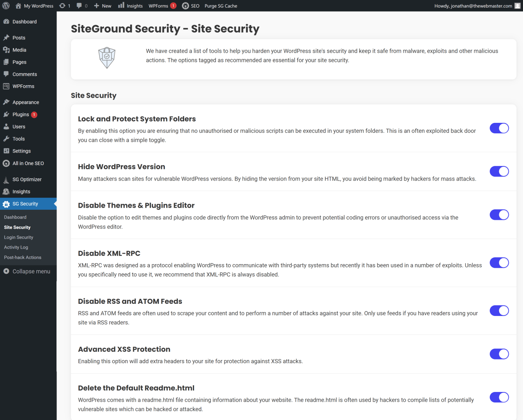Click the Collapse menu arrow icon
This screenshot has height=420, width=523.
click(x=6, y=271)
